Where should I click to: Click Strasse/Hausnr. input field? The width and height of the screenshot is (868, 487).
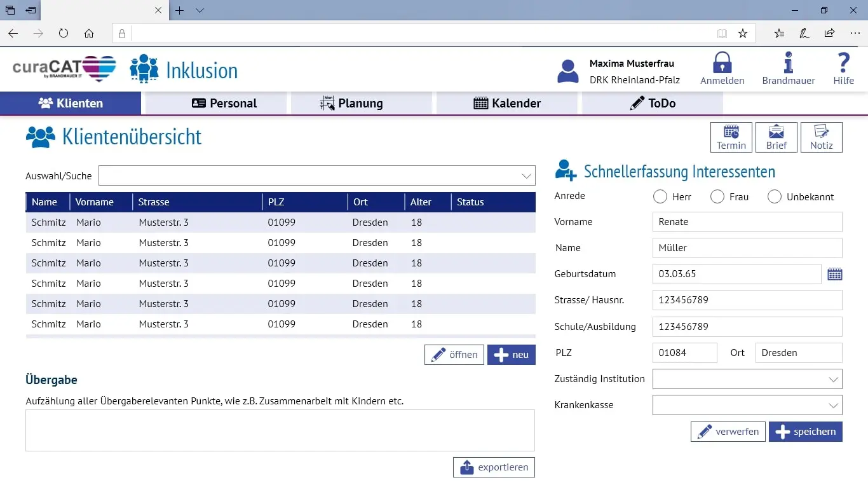[747, 300]
